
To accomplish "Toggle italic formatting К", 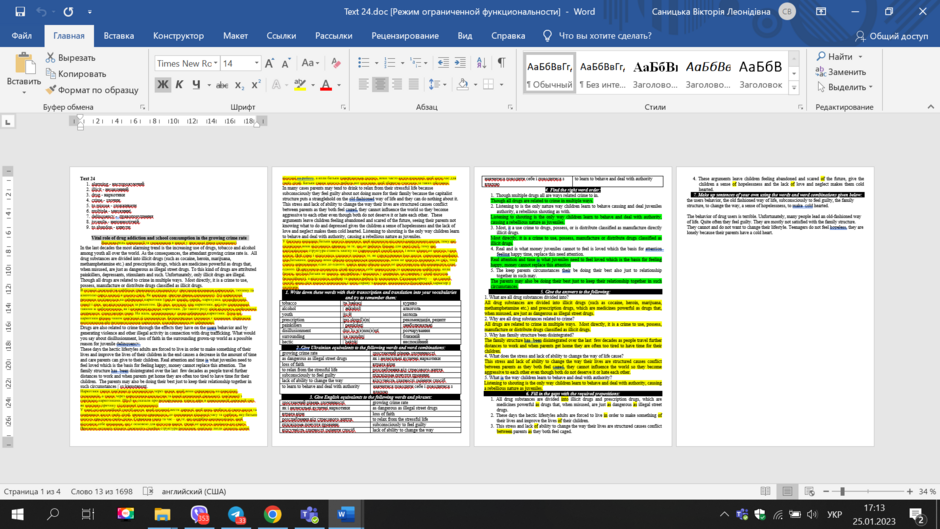I will 179,85.
